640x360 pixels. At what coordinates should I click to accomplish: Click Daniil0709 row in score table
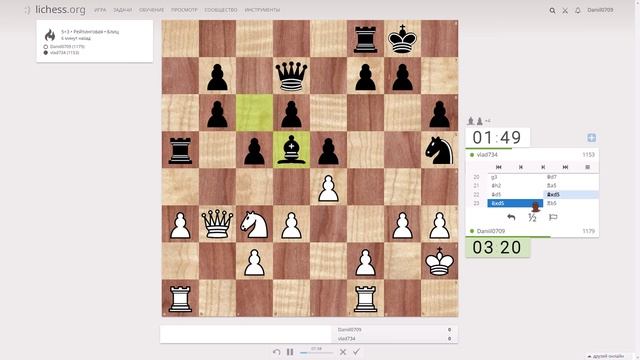[395, 329]
